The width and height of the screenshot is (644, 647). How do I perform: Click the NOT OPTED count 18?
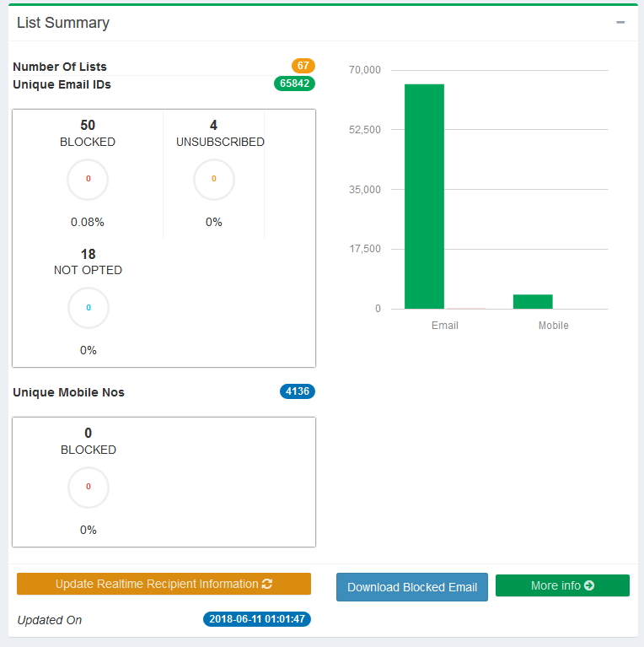pyautogui.click(x=88, y=254)
